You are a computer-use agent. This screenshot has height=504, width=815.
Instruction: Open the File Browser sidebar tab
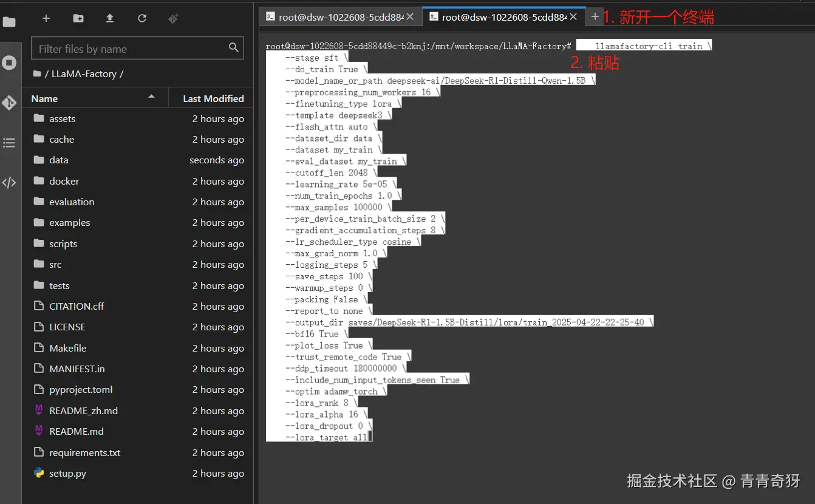pyautogui.click(x=9, y=22)
